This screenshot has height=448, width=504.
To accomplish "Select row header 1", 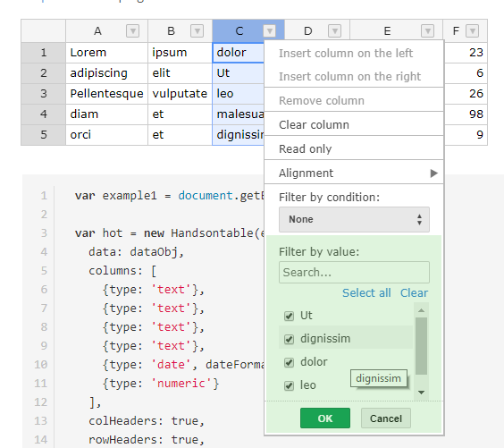I will [x=44, y=53].
